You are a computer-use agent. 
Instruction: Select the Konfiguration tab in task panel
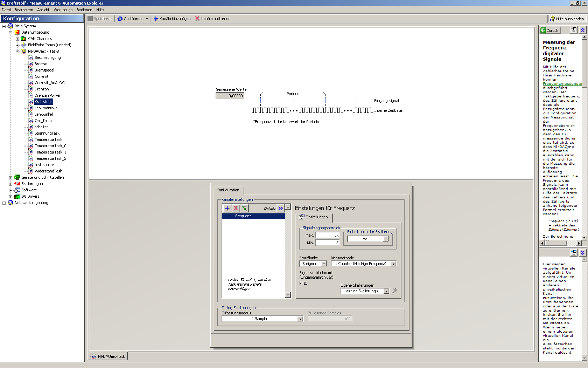228,190
